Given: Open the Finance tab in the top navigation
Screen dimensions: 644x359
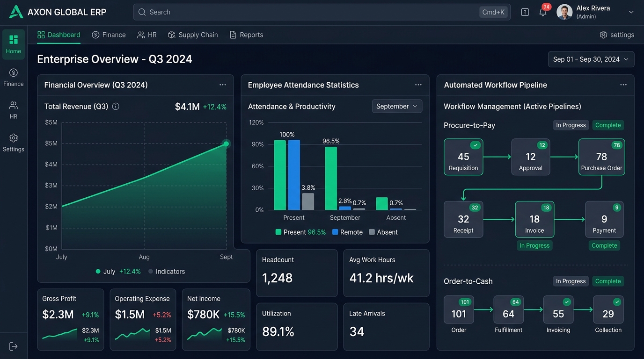Looking at the screenshot, I should [x=109, y=35].
